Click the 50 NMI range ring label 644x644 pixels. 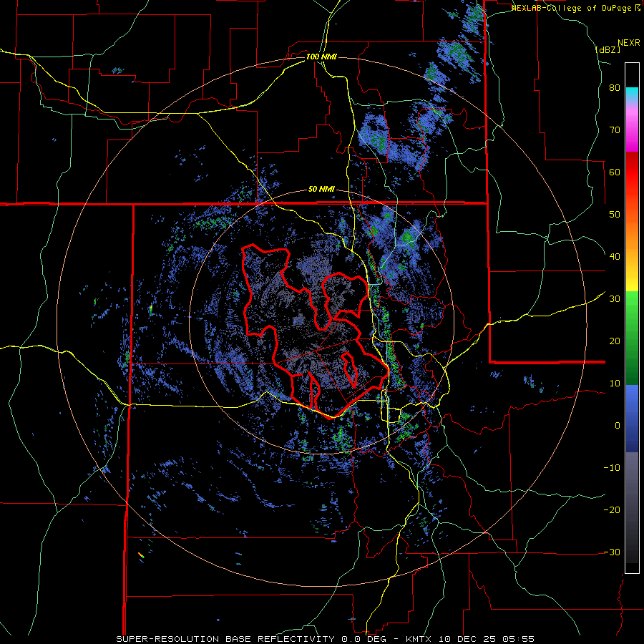[x=321, y=190]
